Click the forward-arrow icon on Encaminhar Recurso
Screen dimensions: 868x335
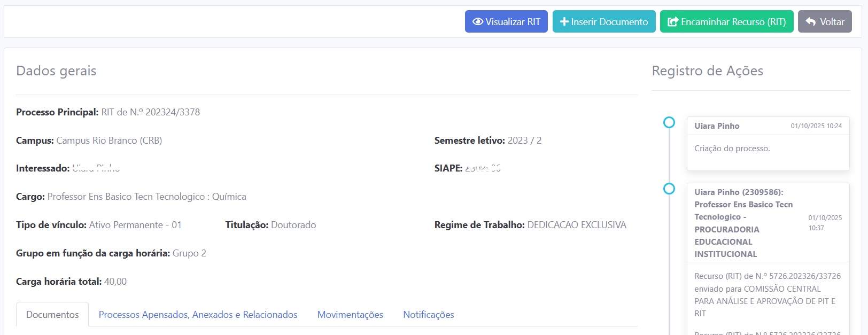(673, 22)
